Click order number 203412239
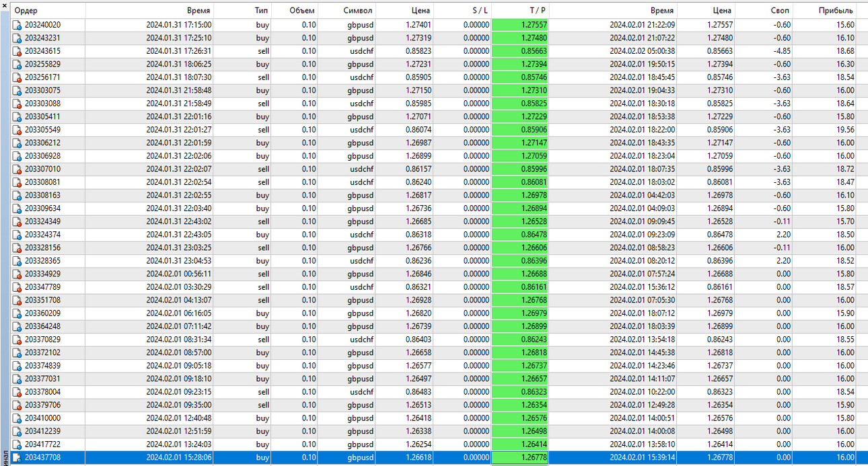 click(42, 432)
